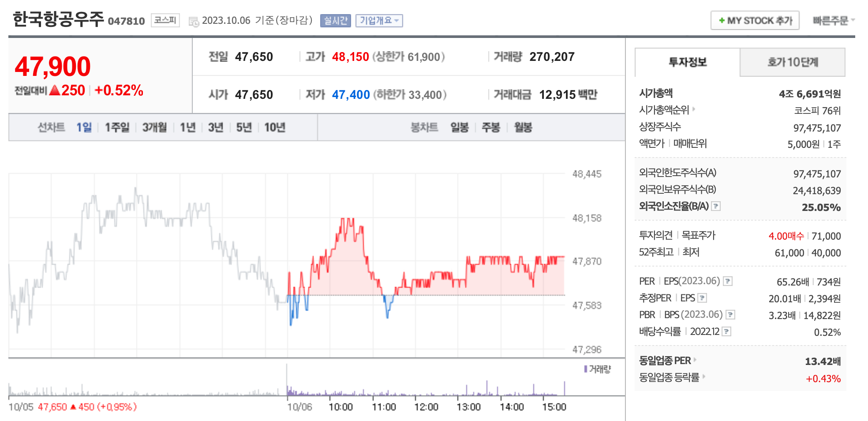
Task: Click the calendar icon before 2023.10.06
Action: [x=194, y=21]
